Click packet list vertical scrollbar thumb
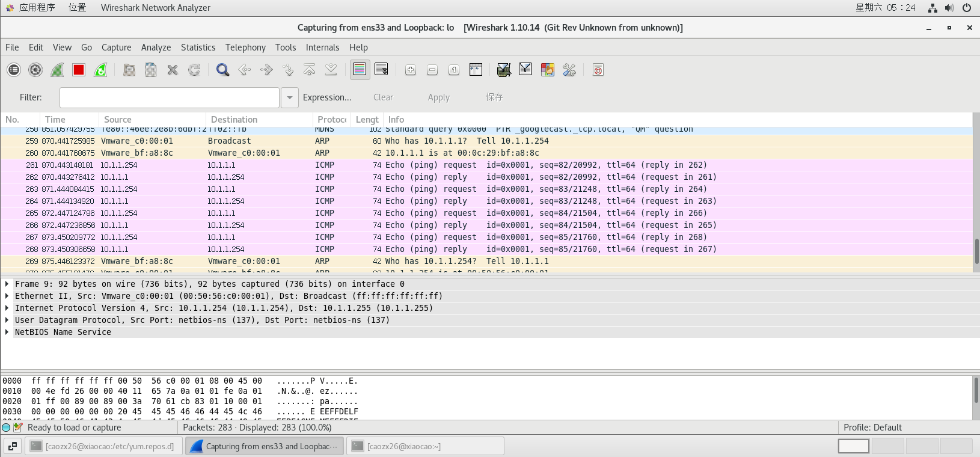Image resolution: width=980 pixels, height=457 pixels. [x=976, y=251]
